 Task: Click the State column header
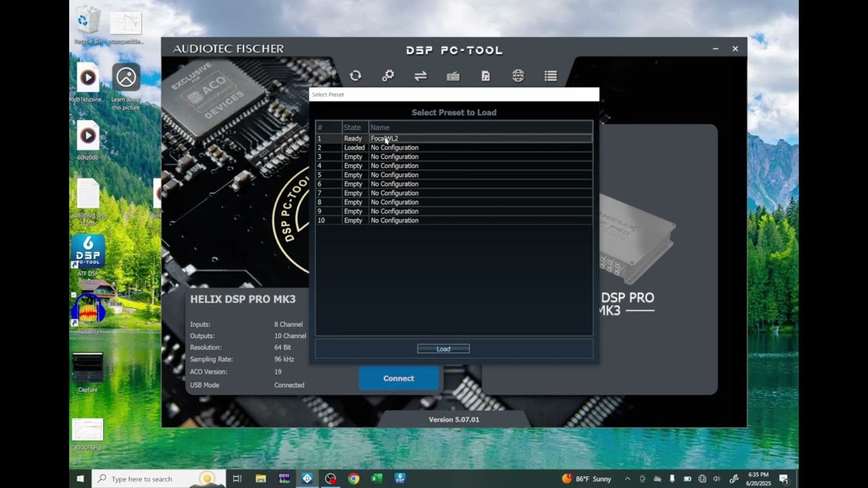click(x=355, y=127)
